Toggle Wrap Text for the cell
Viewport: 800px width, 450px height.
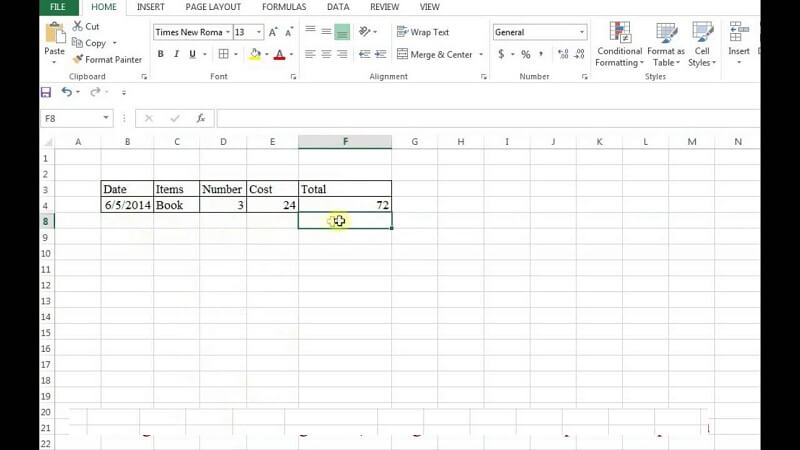pos(423,32)
